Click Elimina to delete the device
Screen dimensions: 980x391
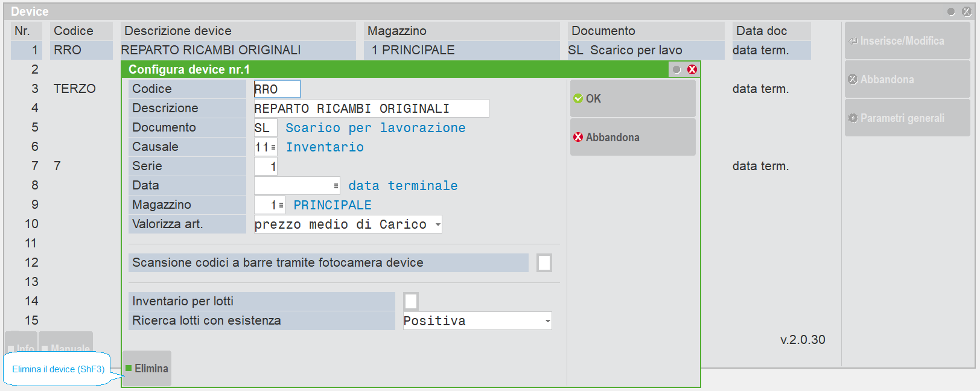(x=147, y=368)
